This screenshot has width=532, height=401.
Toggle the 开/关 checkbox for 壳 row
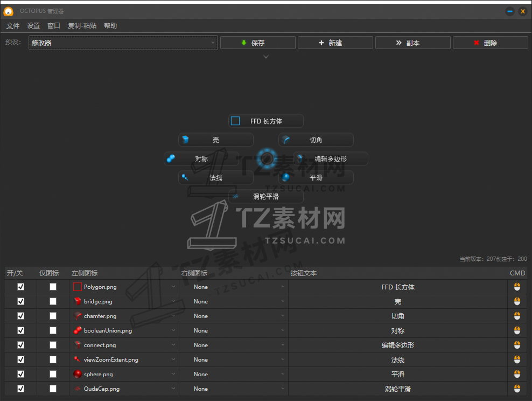pyautogui.click(x=20, y=301)
